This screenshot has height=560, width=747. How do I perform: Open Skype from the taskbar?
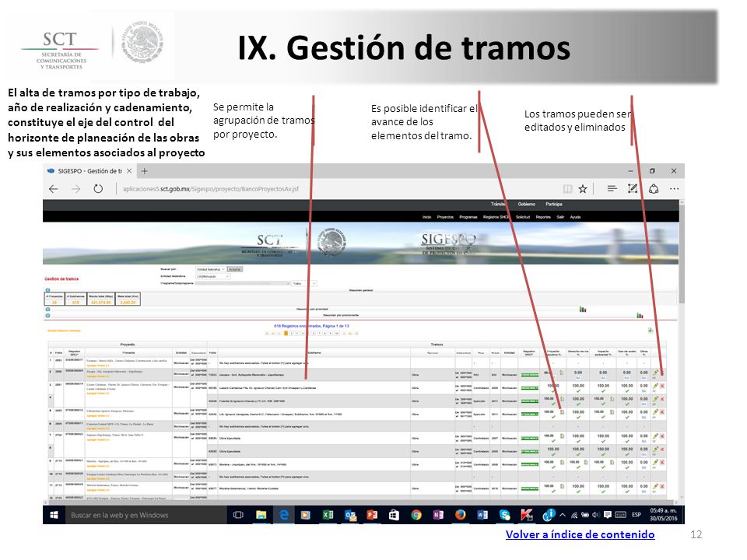pos(504,515)
